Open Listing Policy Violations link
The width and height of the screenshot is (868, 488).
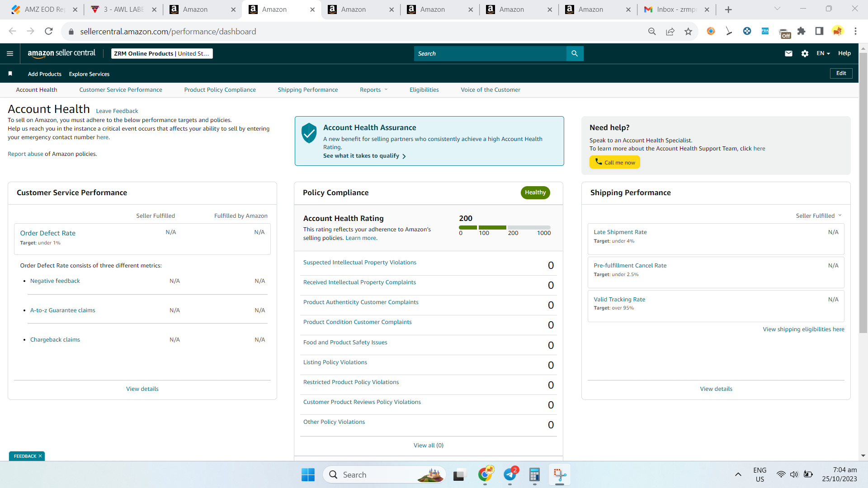(x=335, y=362)
